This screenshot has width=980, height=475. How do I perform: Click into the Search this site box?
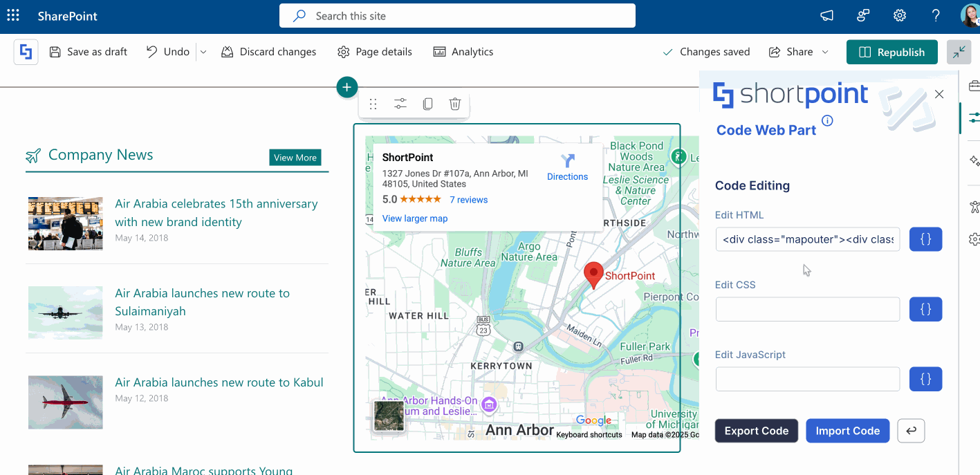point(457,16)
